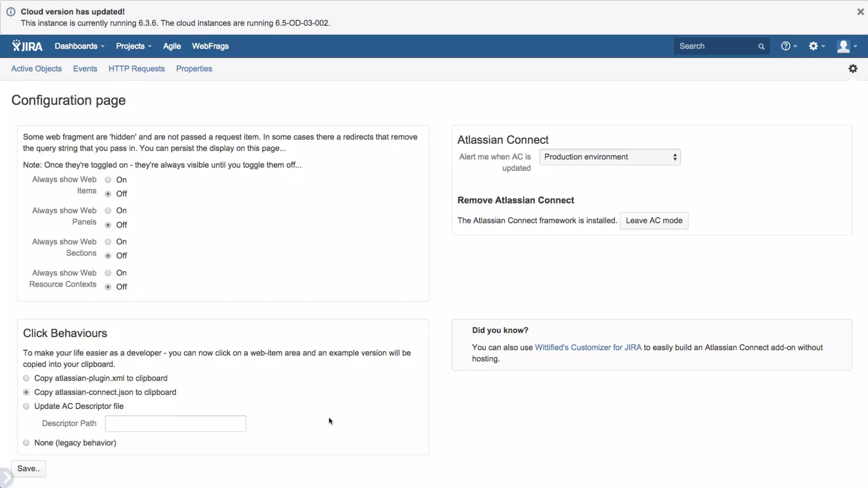Select Copy atlassian-plugin.xml to clipboard option
The image size is (868, 488).
pyautogui.click(x=26, y=378)
